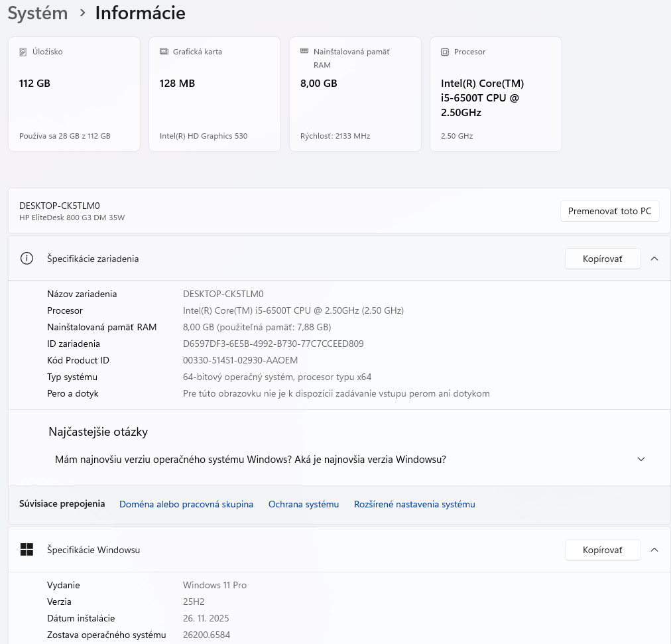The image size is (671, 644).
Task: Click the breadcrumb arrow after Systém
Action: tap(82, 13)
